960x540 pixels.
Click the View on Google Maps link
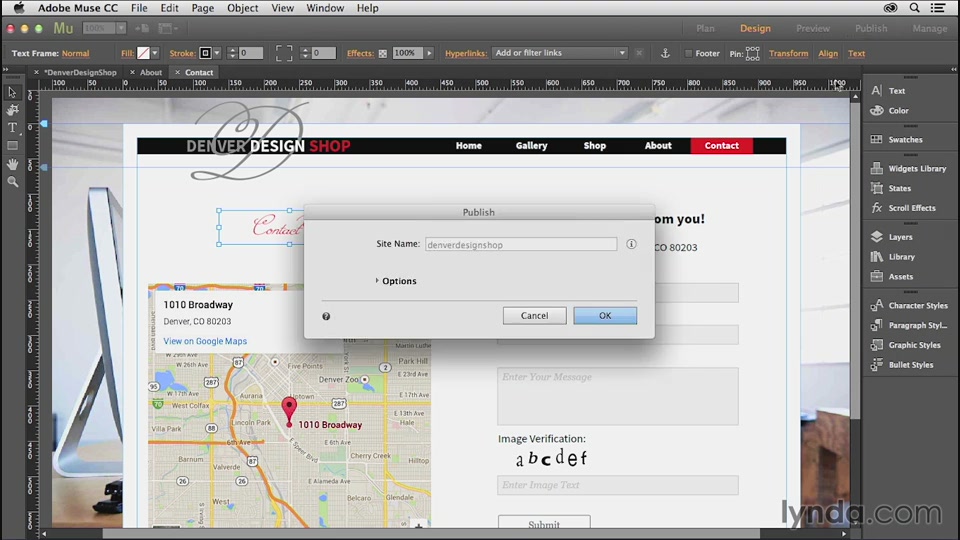pyautogui.click(x=205, y=341)
